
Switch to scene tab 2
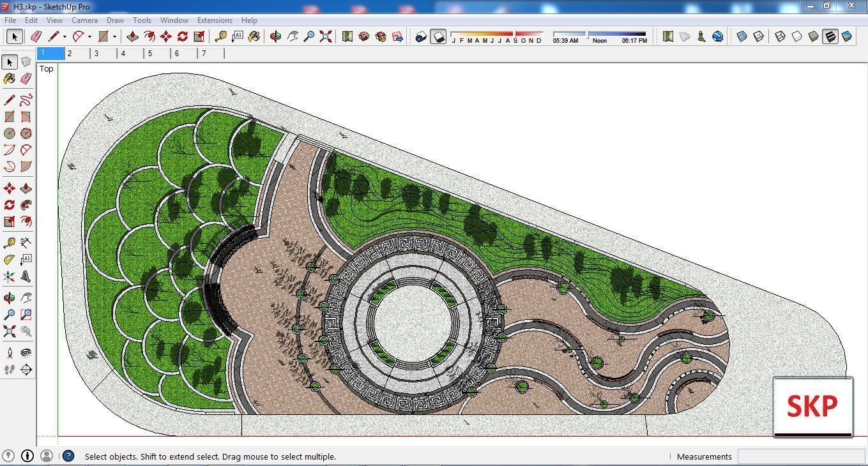(77, 54)
